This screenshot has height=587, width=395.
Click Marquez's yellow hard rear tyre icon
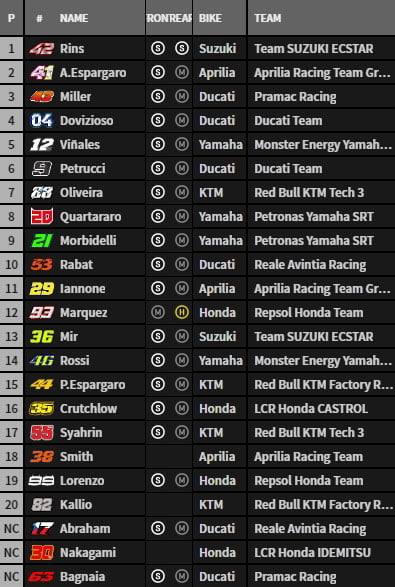coord(182,312)
